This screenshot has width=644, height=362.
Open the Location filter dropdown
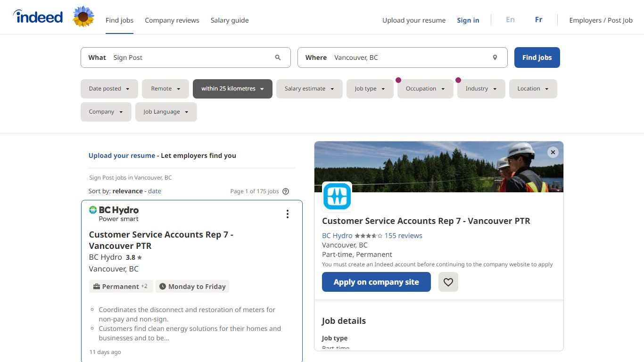(x=533, y=89)
